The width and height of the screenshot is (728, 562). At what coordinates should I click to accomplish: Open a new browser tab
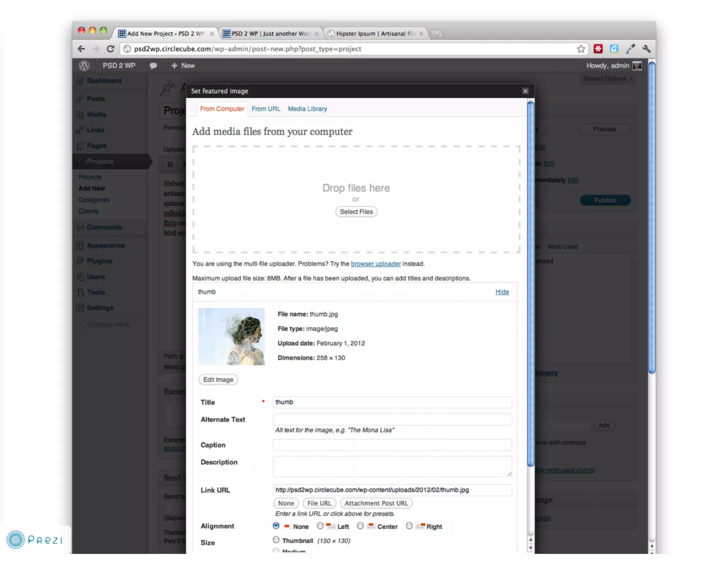pyautogui.click(x=437, y=33)
